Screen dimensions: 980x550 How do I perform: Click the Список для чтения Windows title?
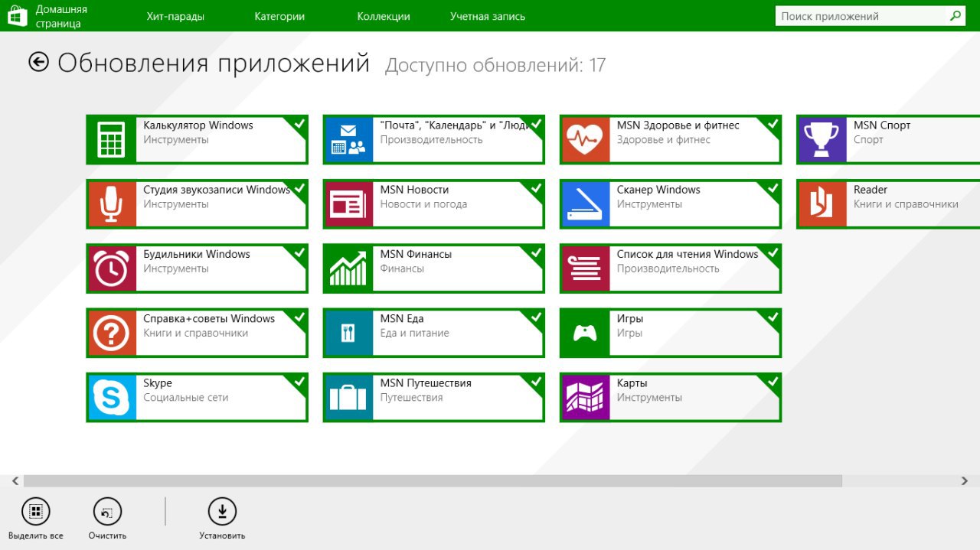[x=688, y=254]
